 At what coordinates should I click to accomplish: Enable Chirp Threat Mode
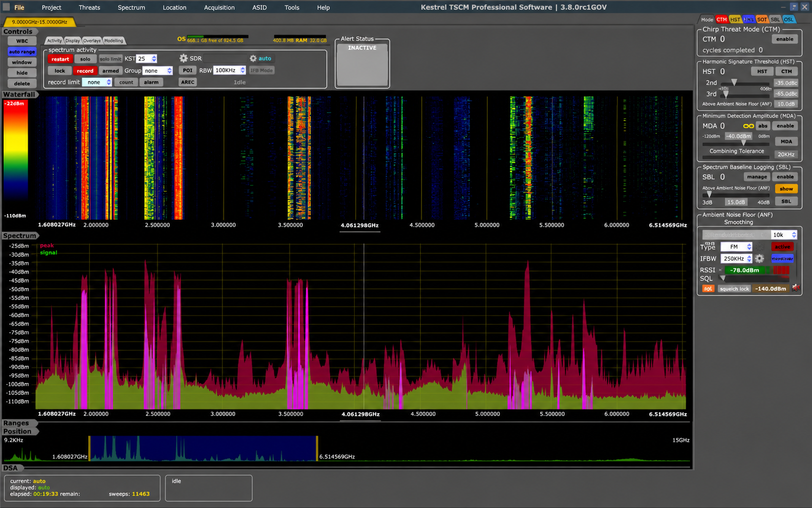pos(785,39)
